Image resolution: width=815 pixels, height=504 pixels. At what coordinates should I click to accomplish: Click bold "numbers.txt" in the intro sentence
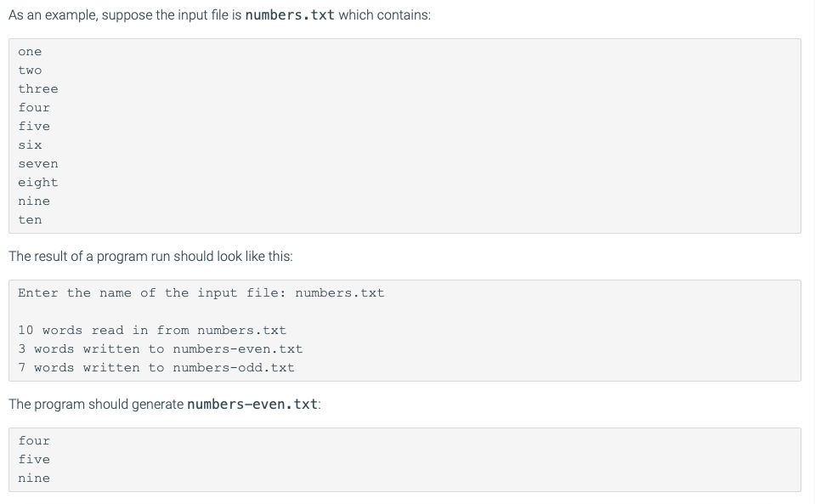[289, 16]
